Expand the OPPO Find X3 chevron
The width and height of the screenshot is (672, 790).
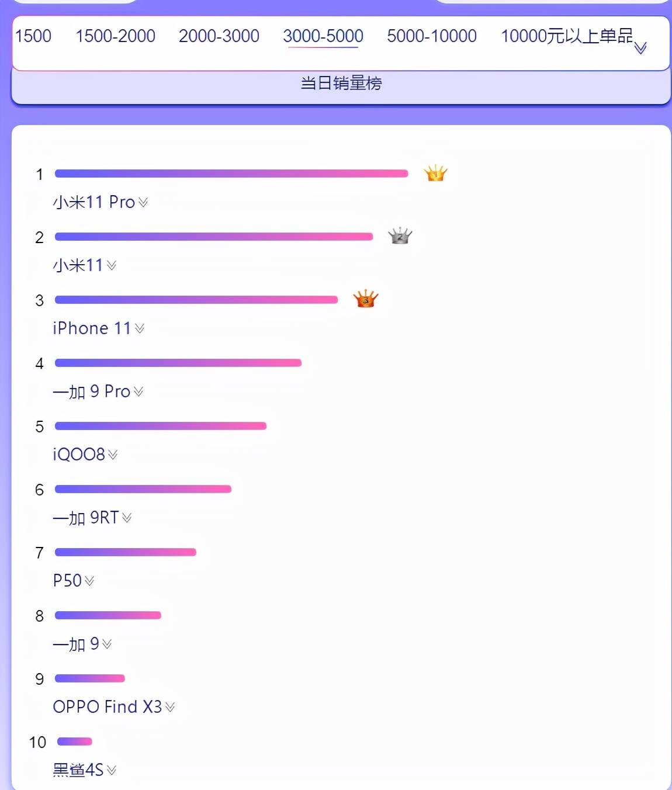click(x=170, y=707)
